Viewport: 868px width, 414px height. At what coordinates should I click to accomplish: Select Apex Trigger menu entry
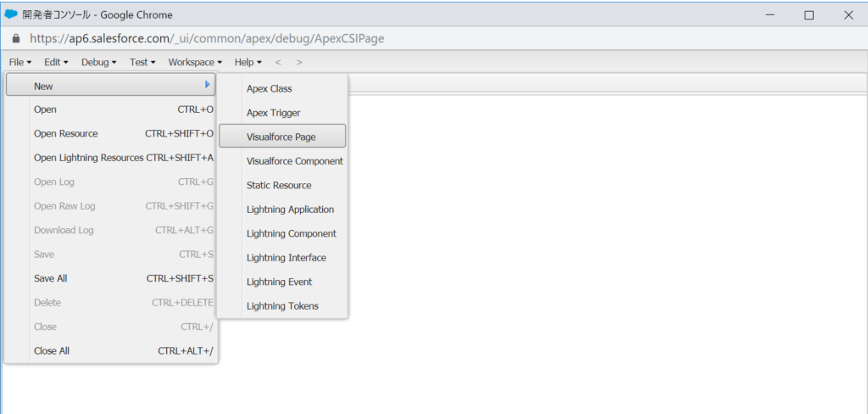point(273,113)
